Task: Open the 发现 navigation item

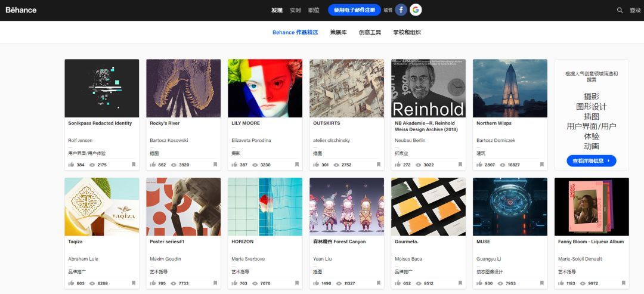Action: 277,10
